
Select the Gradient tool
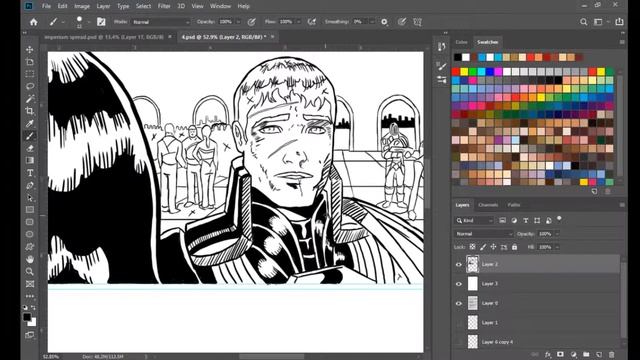tap(30, 160)
